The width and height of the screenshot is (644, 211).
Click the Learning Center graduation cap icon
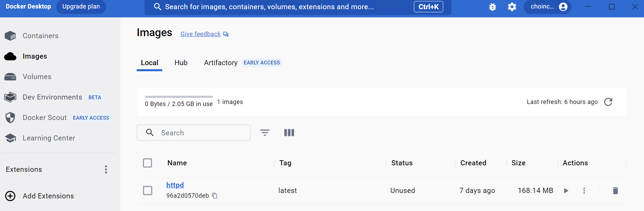click(10, 138)
